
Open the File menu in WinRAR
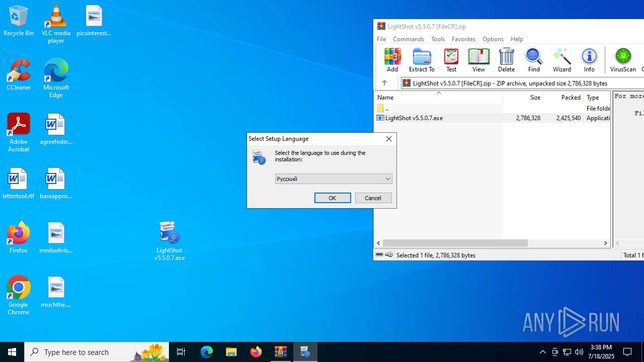[381, 39]
